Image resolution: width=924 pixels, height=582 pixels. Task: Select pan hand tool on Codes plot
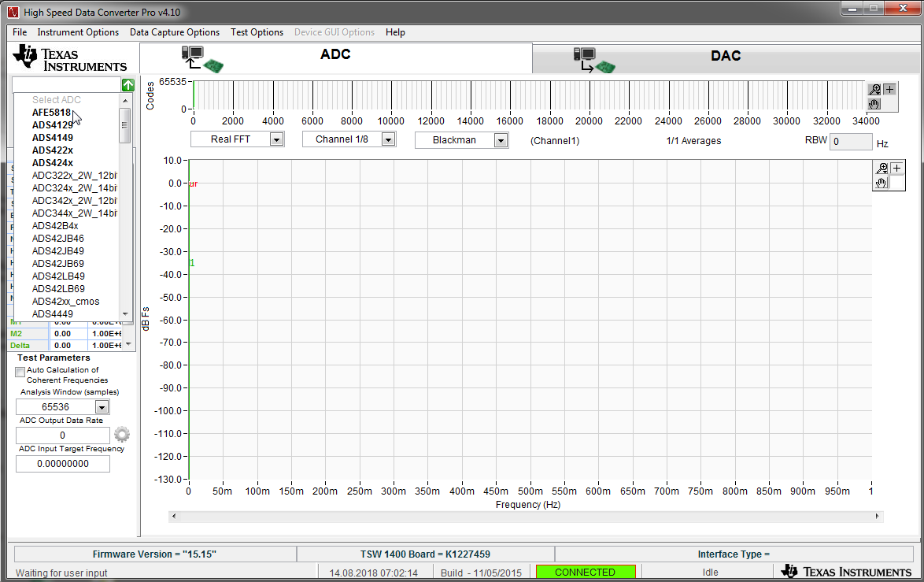coord(874,104)
